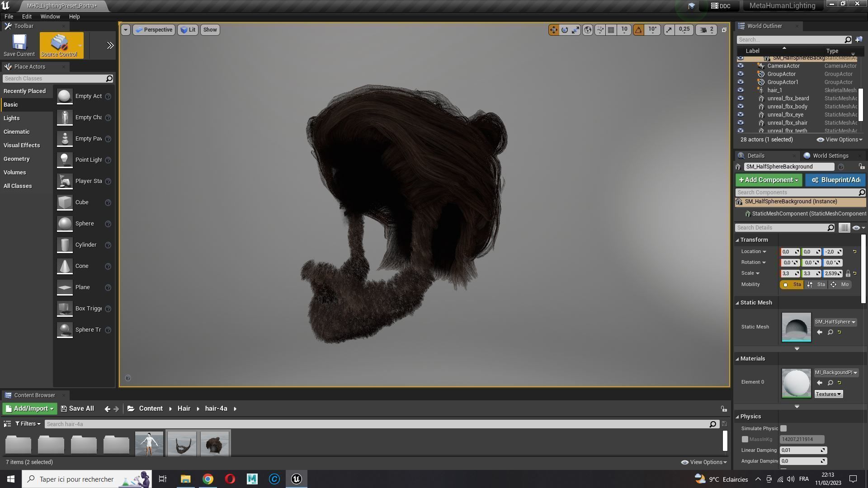868x488 pixels.
Task: Select the translate (move) gizmo tool
Action: tap(553, 30)
